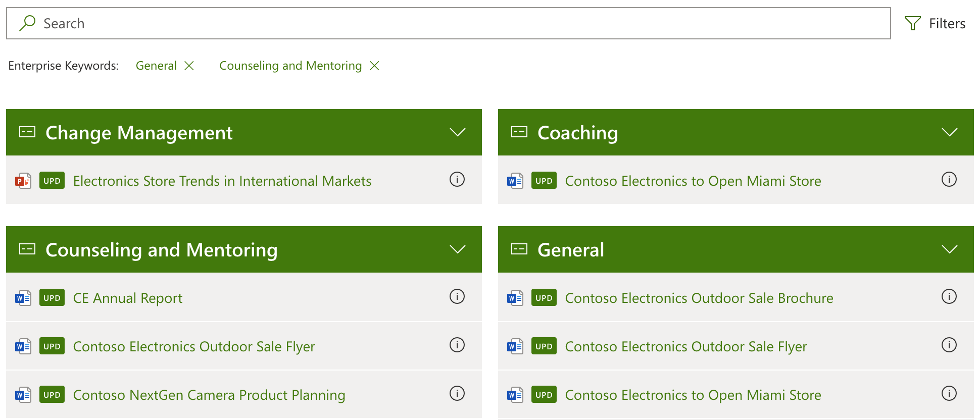Collapse the Change Management section chevron
The height and width of the screenshot is (420, 980).
[x=458, y=132]
